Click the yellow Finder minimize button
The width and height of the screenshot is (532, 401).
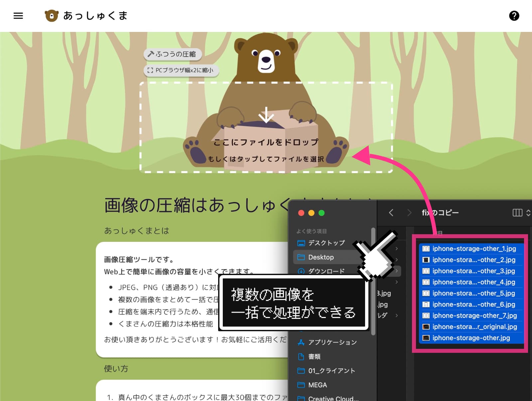[x=312, y=213]
